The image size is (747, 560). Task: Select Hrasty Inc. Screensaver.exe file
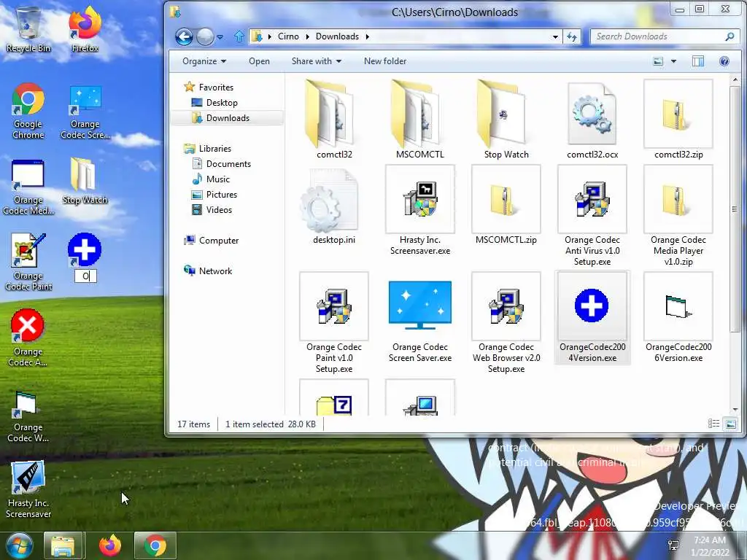[x=419, y=211]
